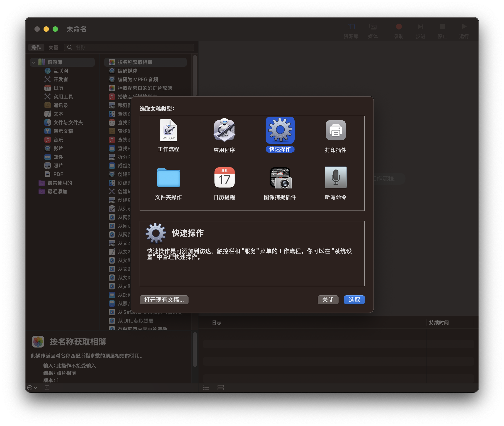Click the 打开现有文稿 button

tap(164, 300)
